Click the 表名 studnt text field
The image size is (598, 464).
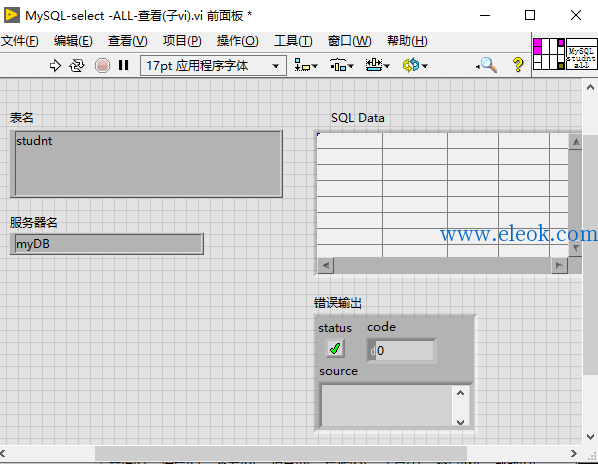point(146,164)
